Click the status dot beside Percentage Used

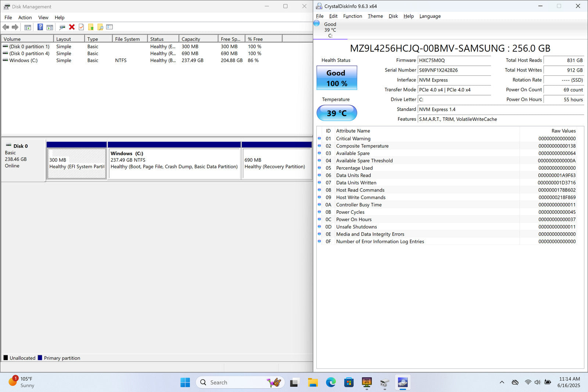coord(319,168)
